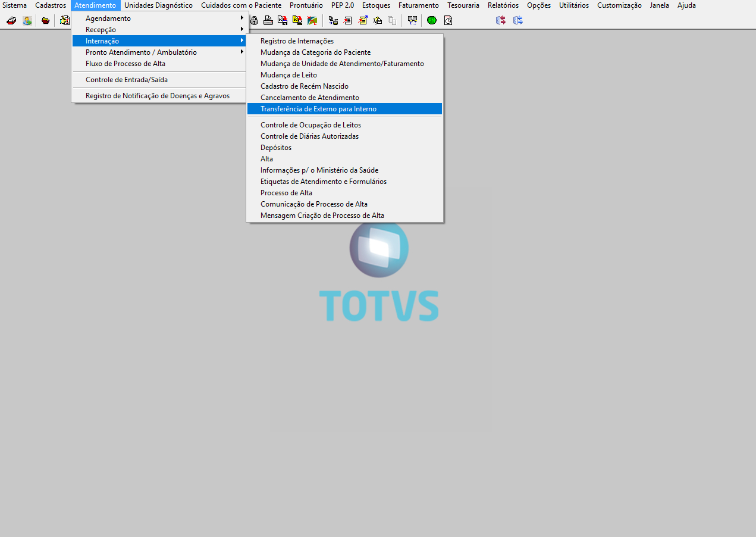Screen dimensions: 756x537
Task: Click the clock document toolbar icon
Action: [x=448, y=20]
